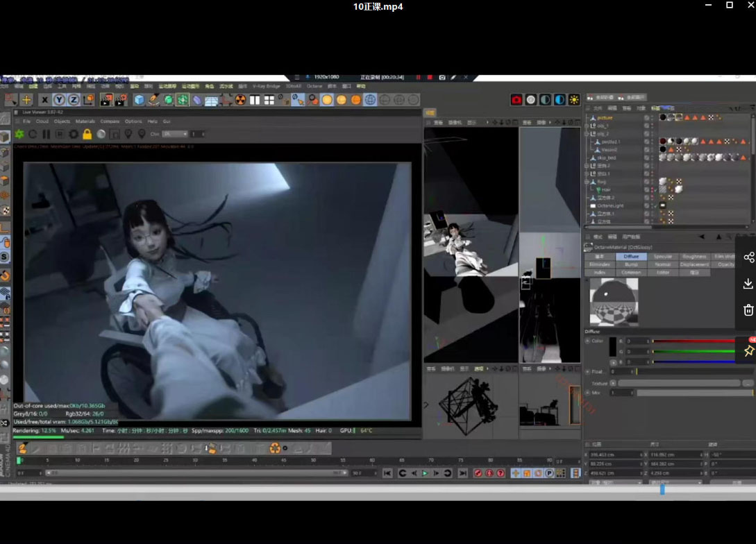Open the Live Viewer Options menu
The image size is (756, 544).
[x=133, y=121]
